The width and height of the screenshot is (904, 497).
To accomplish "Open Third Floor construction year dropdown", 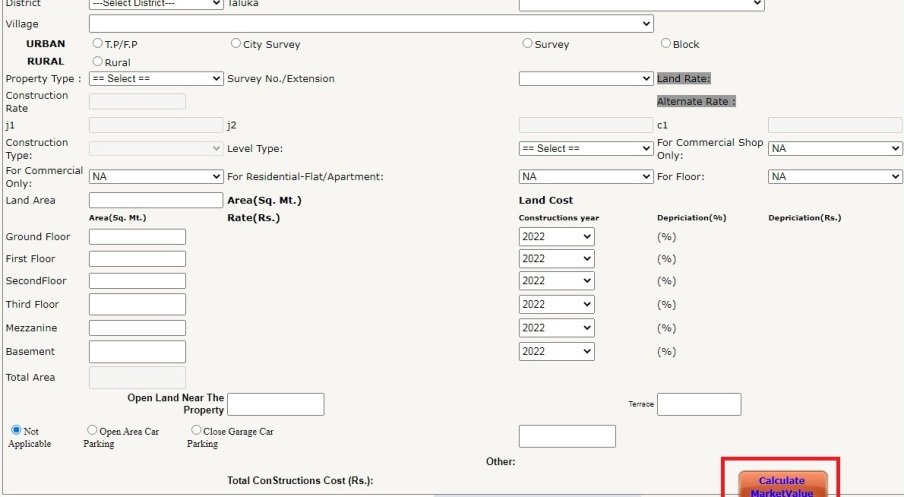I will click(556, 304).
